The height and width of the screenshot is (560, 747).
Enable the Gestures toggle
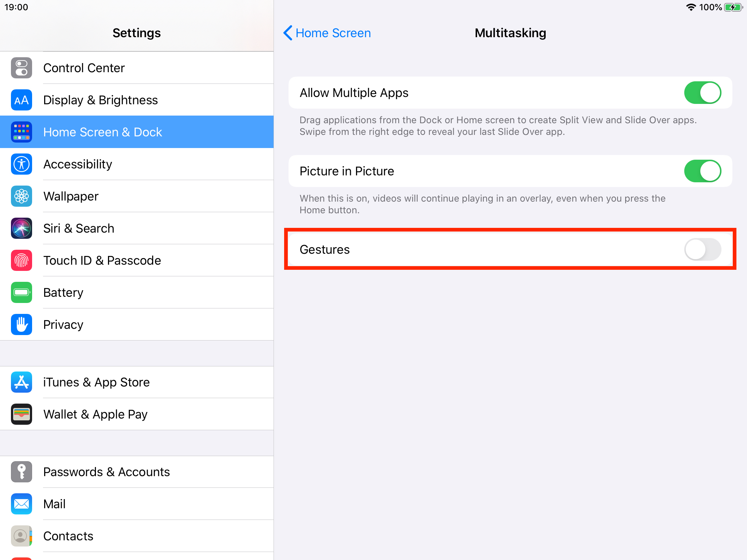(x=703, y=249)
